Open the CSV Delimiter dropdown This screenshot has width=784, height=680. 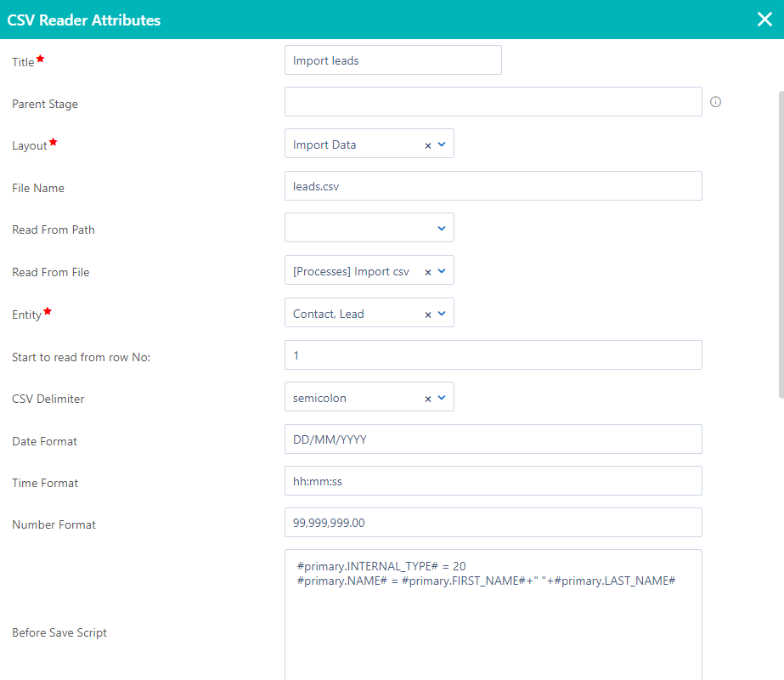(x=442, y=396)
